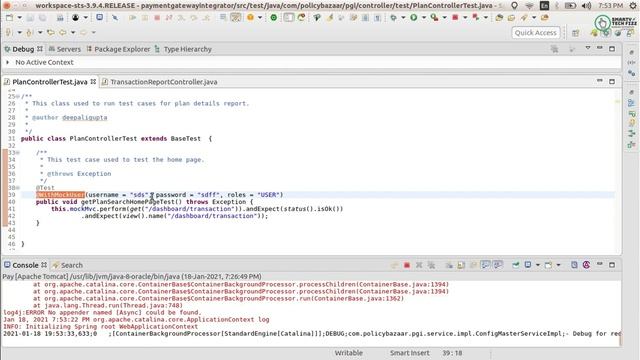Click the Open Perspective icon

[x=576, y=33]
